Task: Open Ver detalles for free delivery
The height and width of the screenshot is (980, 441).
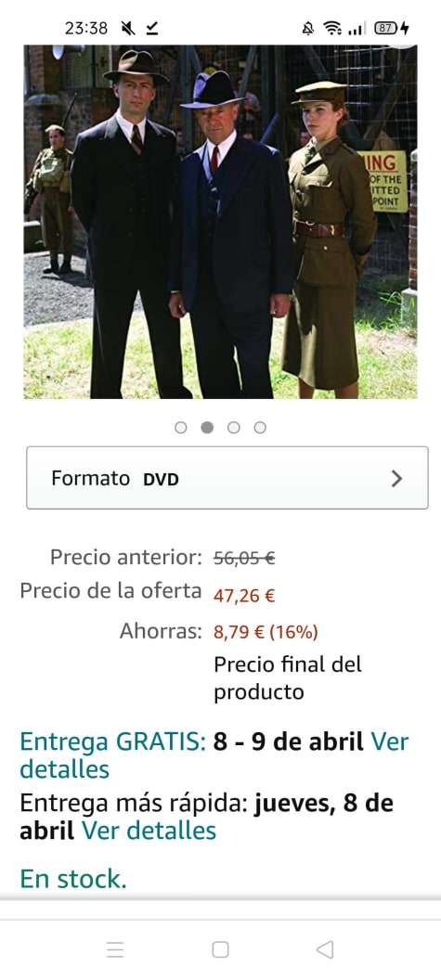Action: (x=64, y=768)
